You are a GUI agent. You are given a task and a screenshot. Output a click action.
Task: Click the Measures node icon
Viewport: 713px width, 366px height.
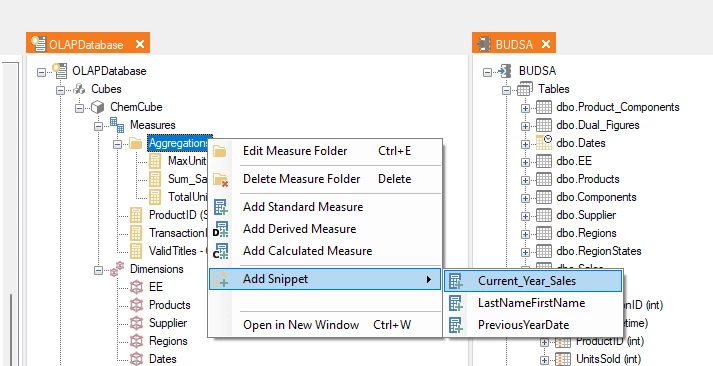117,125
